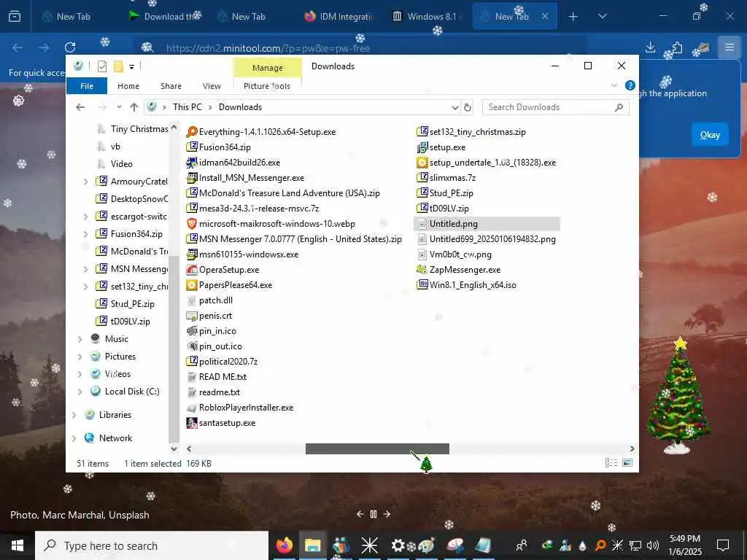Viewport: 747px width, 560px height.
Task: Open Explorer help question mark icon
Action: [630, 86]
